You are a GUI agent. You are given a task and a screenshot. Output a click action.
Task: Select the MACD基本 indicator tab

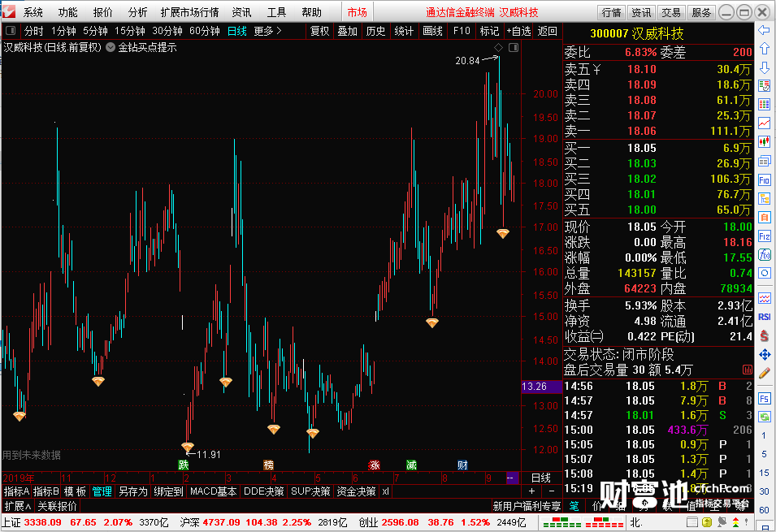click(214, 491)
